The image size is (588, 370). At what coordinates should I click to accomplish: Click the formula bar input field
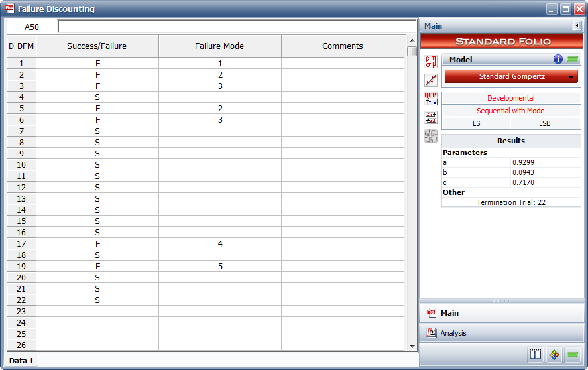coord(237,27)
